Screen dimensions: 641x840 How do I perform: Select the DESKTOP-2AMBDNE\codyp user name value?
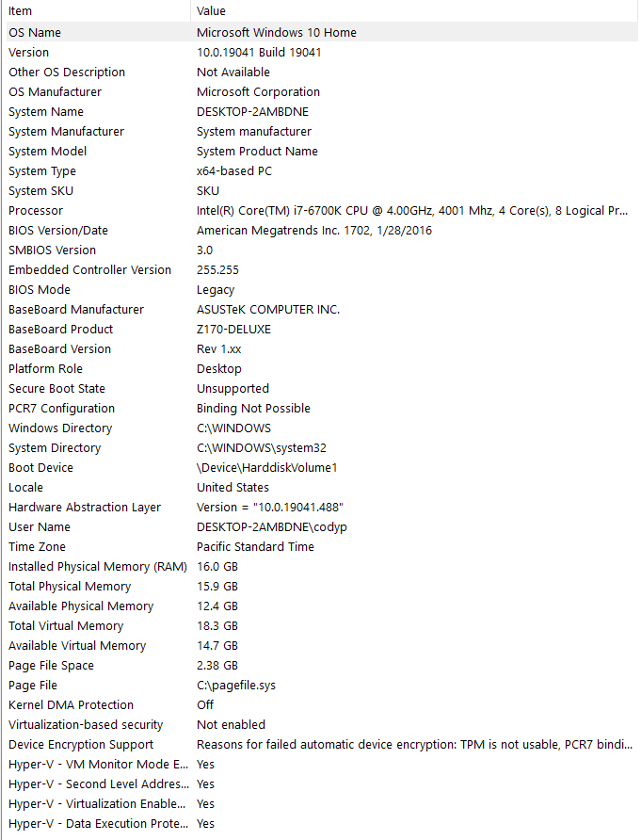(271, 527)
